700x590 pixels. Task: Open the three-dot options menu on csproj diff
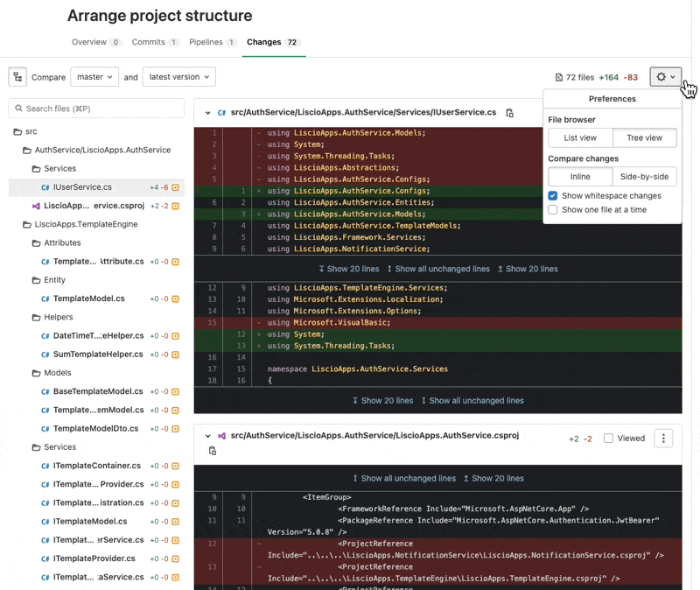(x=663, y=438)
